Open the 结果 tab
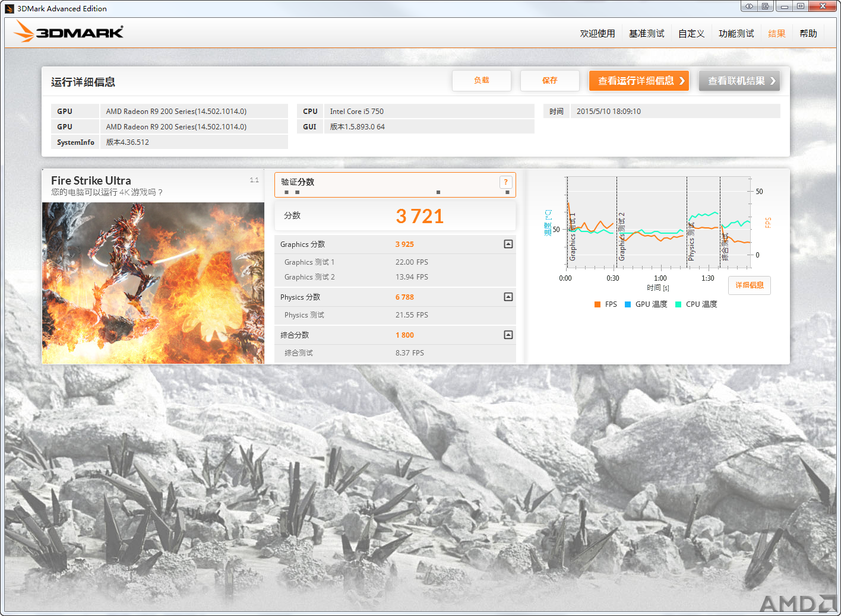This screenshot has width=841, height=616. click(x=776, y=33)
